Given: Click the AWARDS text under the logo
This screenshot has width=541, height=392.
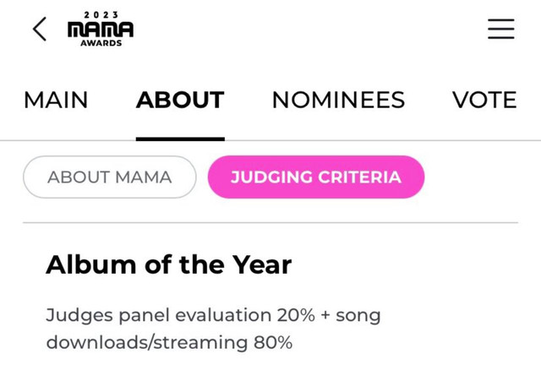Looking at the screenshot, I should pyautogui.click(x=101, y=43).
